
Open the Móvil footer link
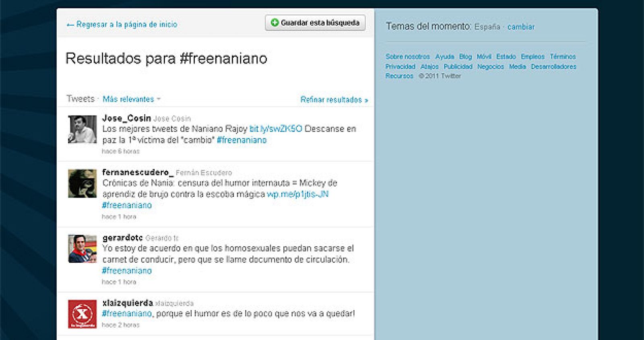pyautogui.click(x=484, y=56)
